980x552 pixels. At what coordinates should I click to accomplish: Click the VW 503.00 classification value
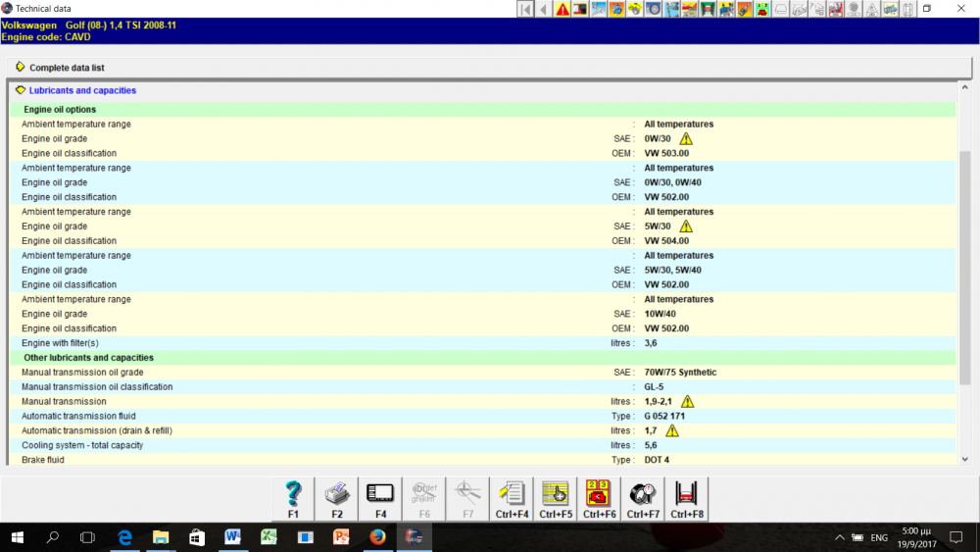point(666,153)
